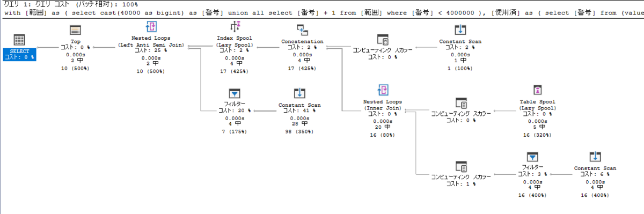Click the 'Table Spool' name label
The width and height of the screenshot is (644, 214).
coord(537,102)
